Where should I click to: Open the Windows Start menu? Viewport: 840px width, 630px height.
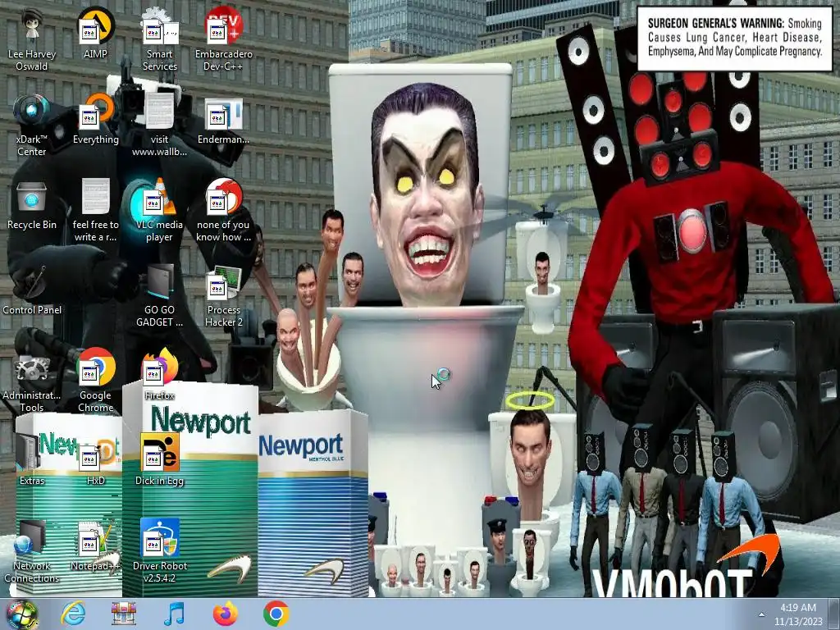click(x=21, y=615)
